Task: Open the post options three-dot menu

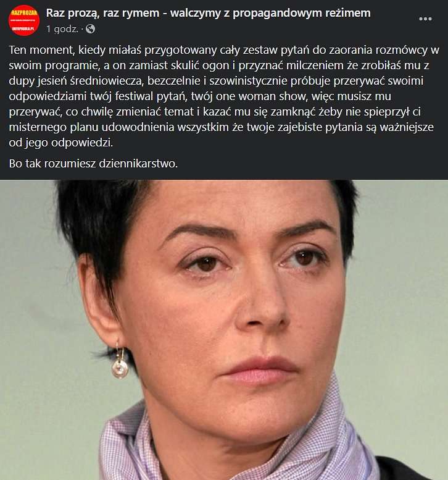Action: [425, 19]
